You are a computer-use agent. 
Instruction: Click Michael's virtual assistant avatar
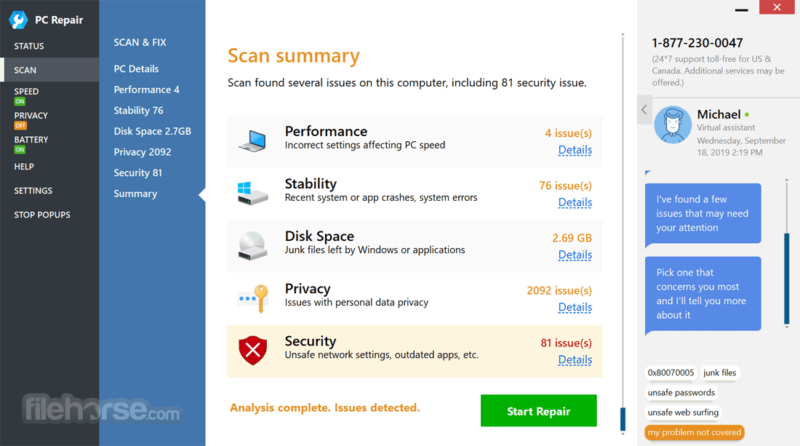tap(672, 125)
